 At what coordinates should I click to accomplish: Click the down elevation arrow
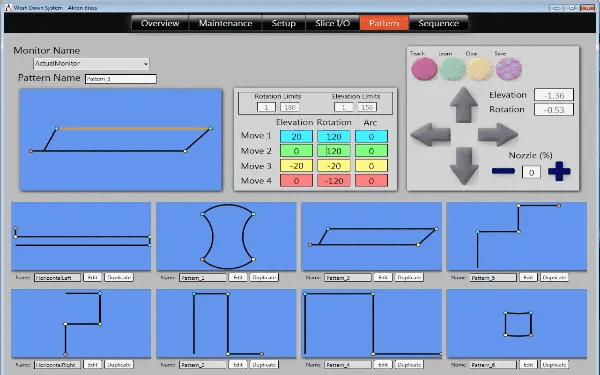point(464,166)
